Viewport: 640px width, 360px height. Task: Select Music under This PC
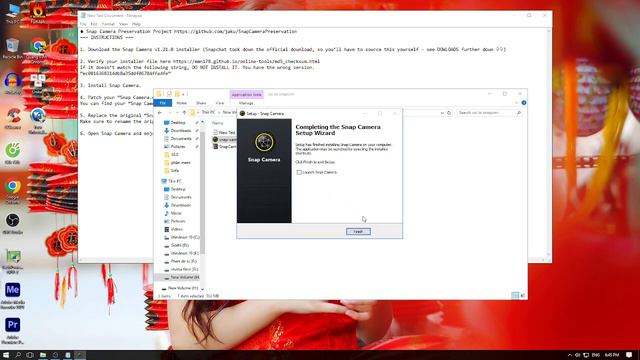(176, 213)
